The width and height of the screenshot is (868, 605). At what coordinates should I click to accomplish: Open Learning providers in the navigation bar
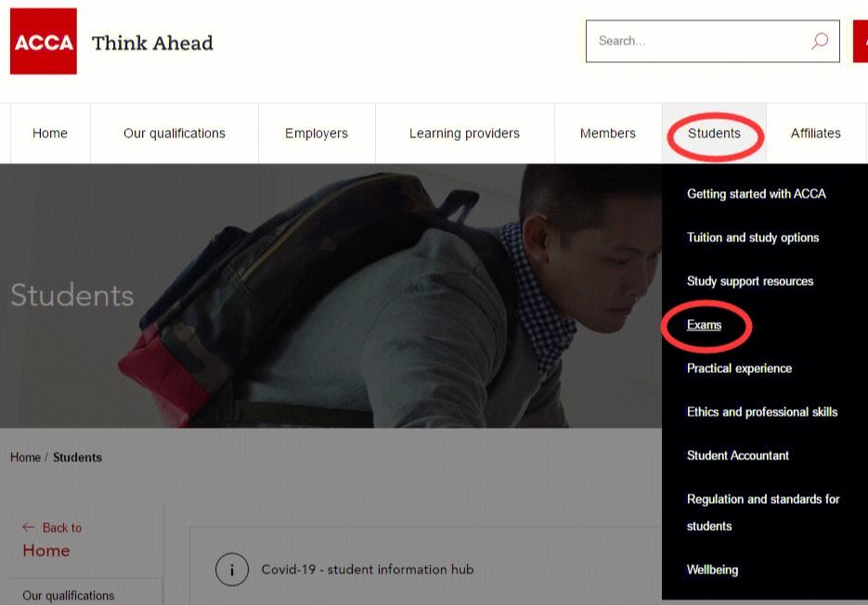pyautogui.click(x=464, y=134)
